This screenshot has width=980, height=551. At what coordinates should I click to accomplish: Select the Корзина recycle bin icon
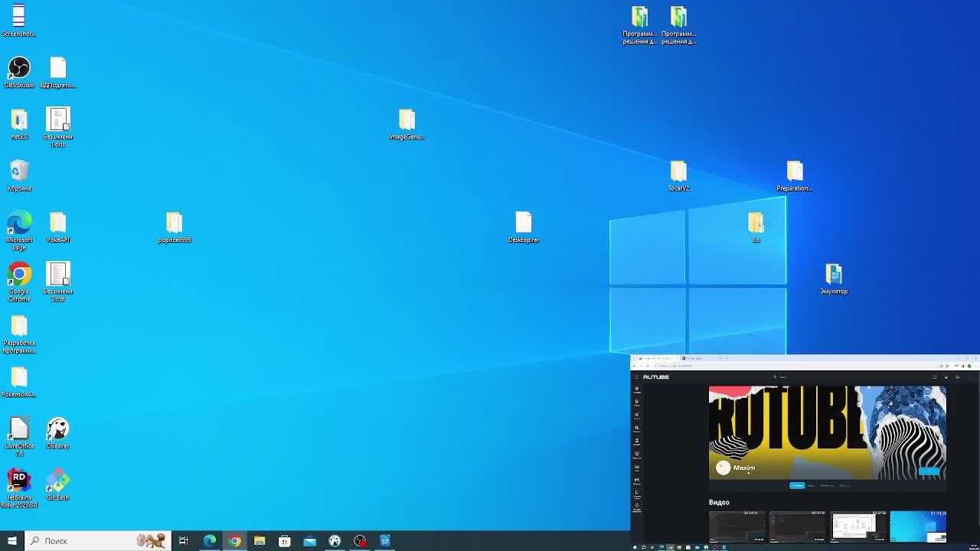[x=19, y=175]
